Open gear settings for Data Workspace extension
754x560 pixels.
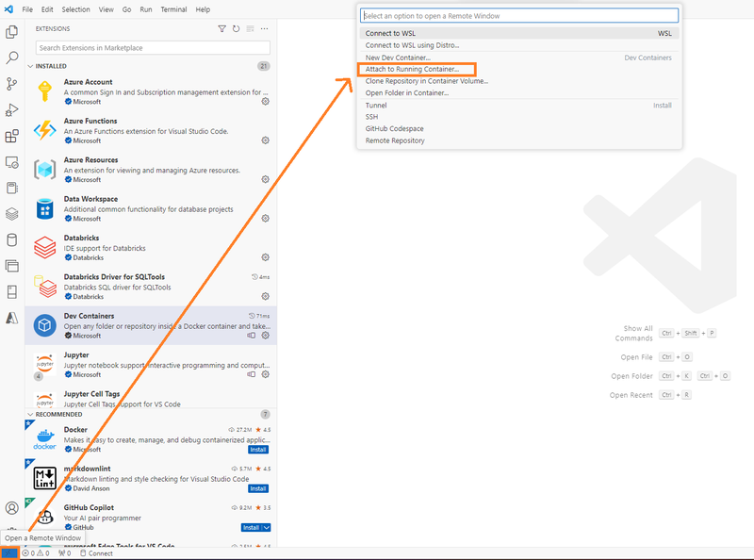[265, 219]
